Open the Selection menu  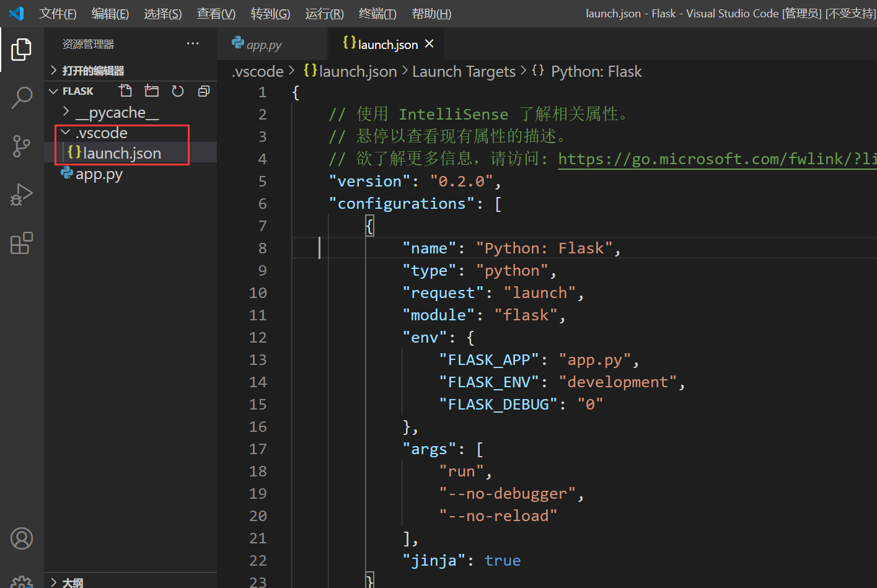tap(163, 14)
